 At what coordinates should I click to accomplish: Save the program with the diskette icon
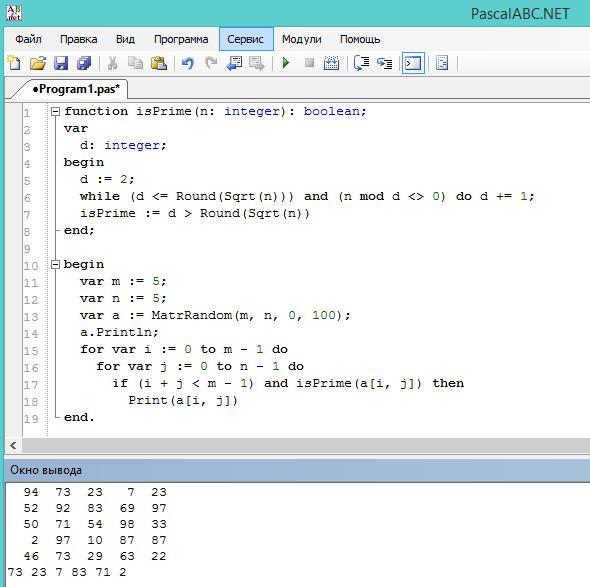pos(61,63)
